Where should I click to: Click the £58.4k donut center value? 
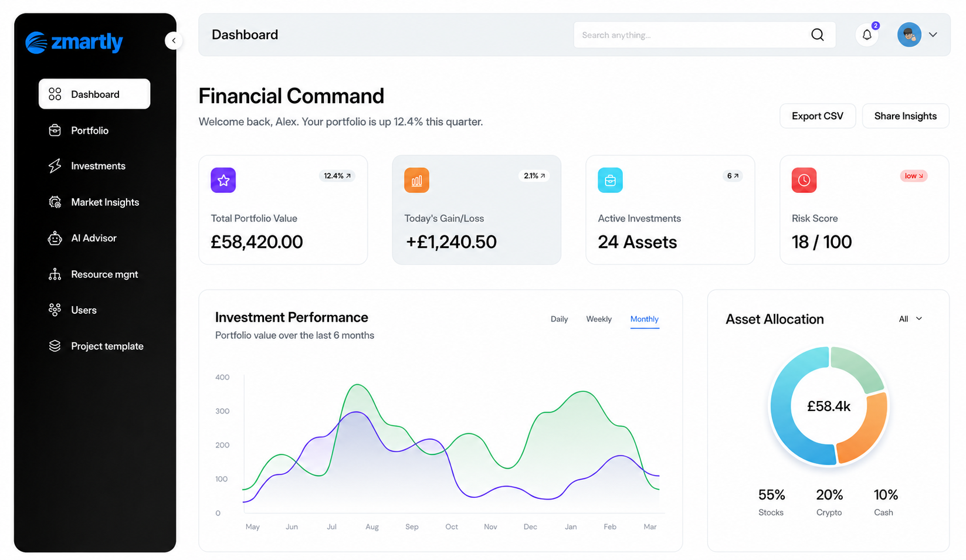(x=829, y=406)
